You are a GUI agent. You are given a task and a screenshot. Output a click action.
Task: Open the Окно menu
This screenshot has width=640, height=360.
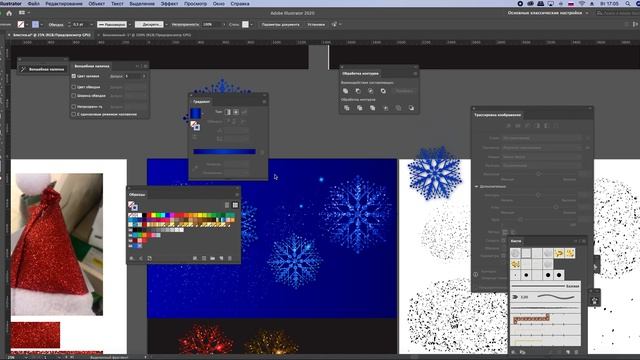(x=219, y=4)
